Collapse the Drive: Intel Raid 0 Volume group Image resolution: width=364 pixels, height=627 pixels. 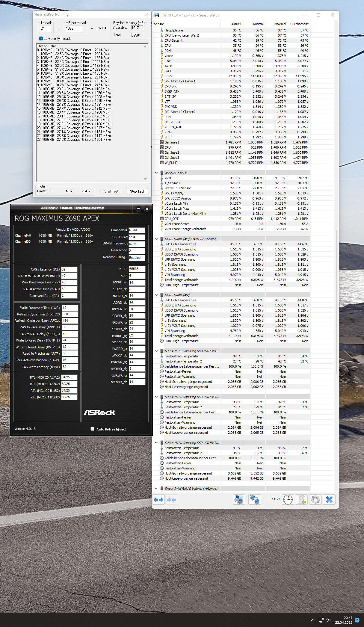point(156,489)
